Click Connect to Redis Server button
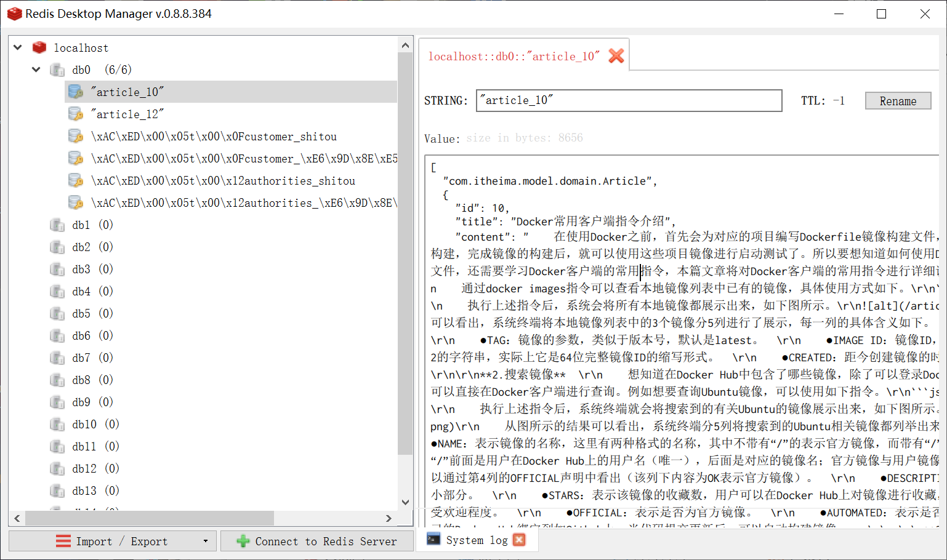Screen dimensions: 947x560 tap(316, 541)
